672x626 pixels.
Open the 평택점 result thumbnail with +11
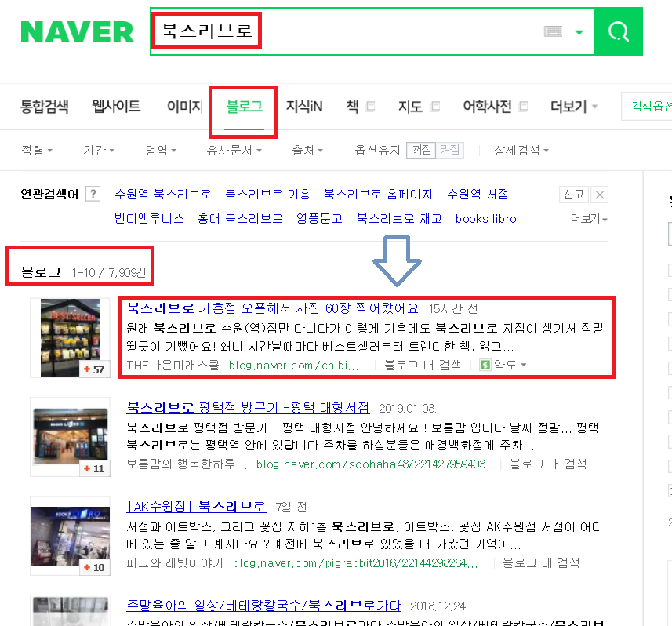click(x=71, y=437)
